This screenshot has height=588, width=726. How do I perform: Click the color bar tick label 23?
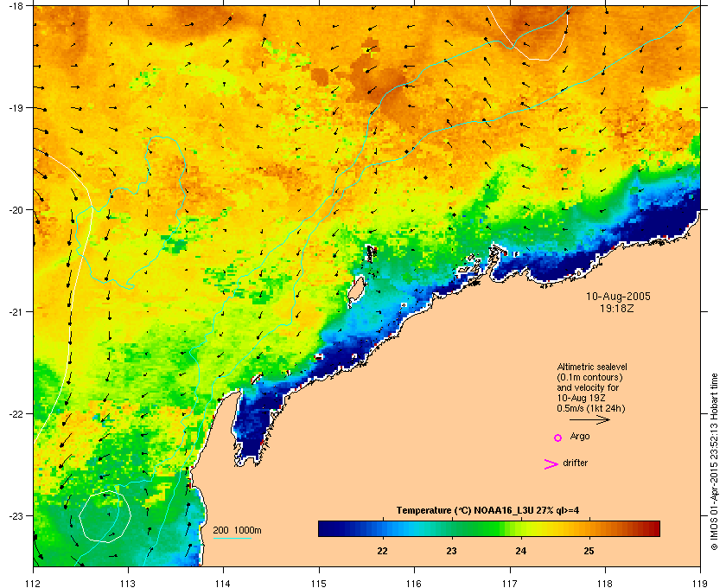[451, 551]
